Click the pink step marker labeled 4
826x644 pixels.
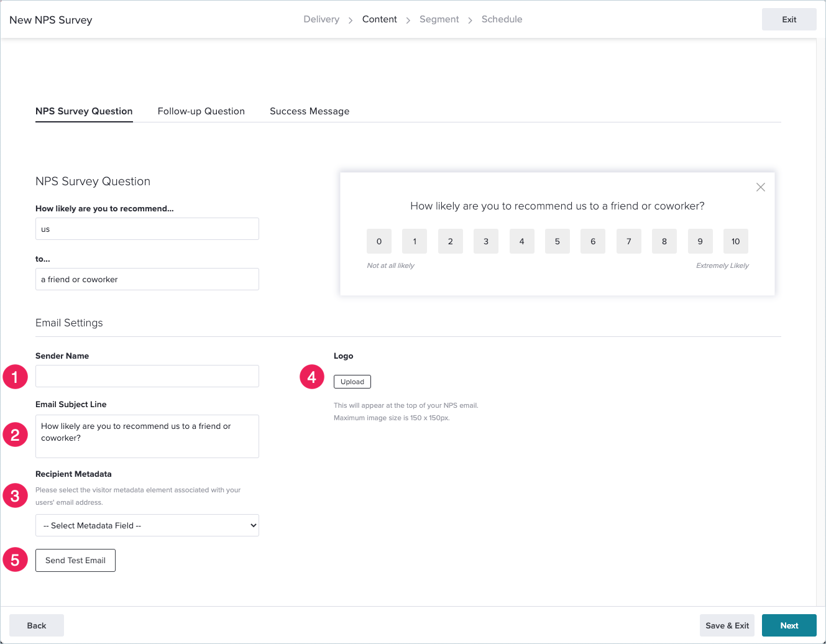point(311,377)
